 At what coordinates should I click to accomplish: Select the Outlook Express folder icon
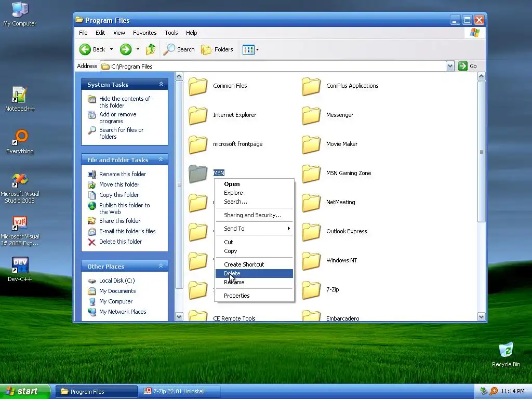point(311,232)
